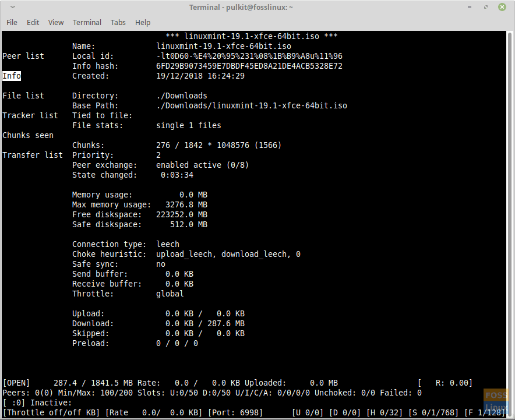
Task: Click the Inactive status line
Action: pos(37,403)
